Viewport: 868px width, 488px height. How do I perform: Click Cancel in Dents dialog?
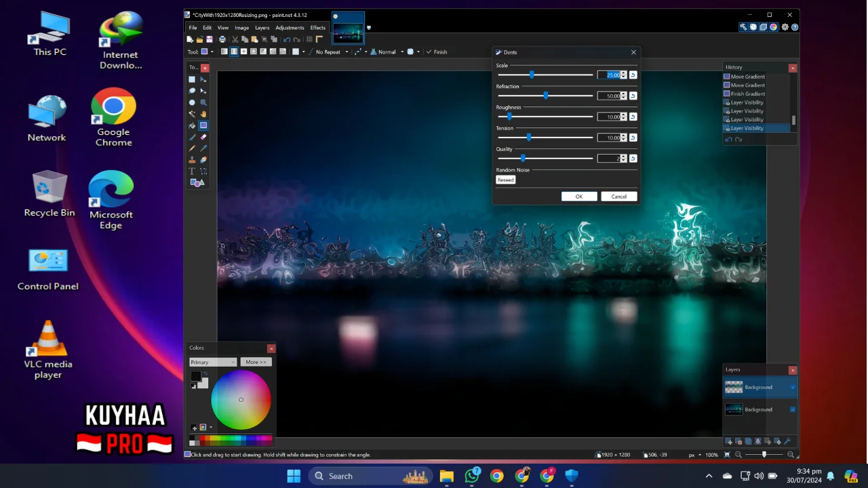[x=619, y=197]
